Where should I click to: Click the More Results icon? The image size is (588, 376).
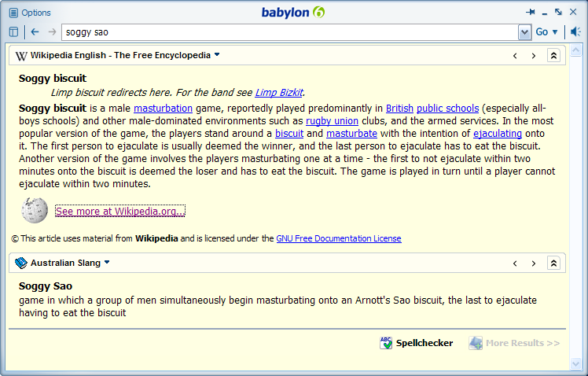click(x=476, y=343)
